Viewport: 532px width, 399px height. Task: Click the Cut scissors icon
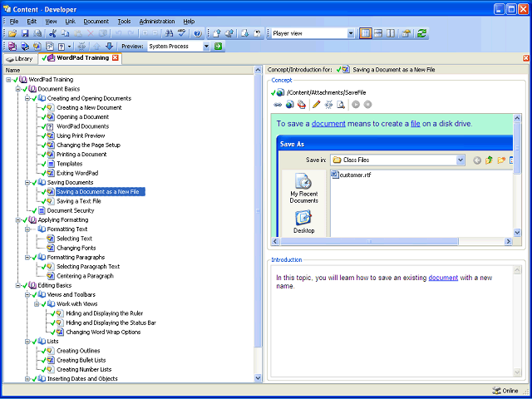click(52, 33)
